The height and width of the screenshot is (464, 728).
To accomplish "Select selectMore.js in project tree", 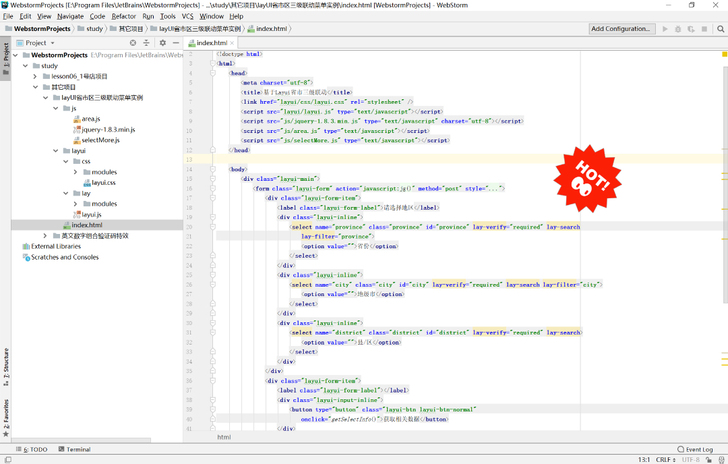I will pyautogui.click(x=99, y=140).
